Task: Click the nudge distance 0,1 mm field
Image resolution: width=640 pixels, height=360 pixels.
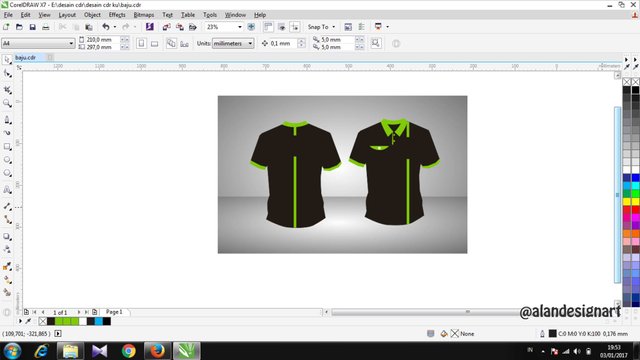Action: pos(283,43)
